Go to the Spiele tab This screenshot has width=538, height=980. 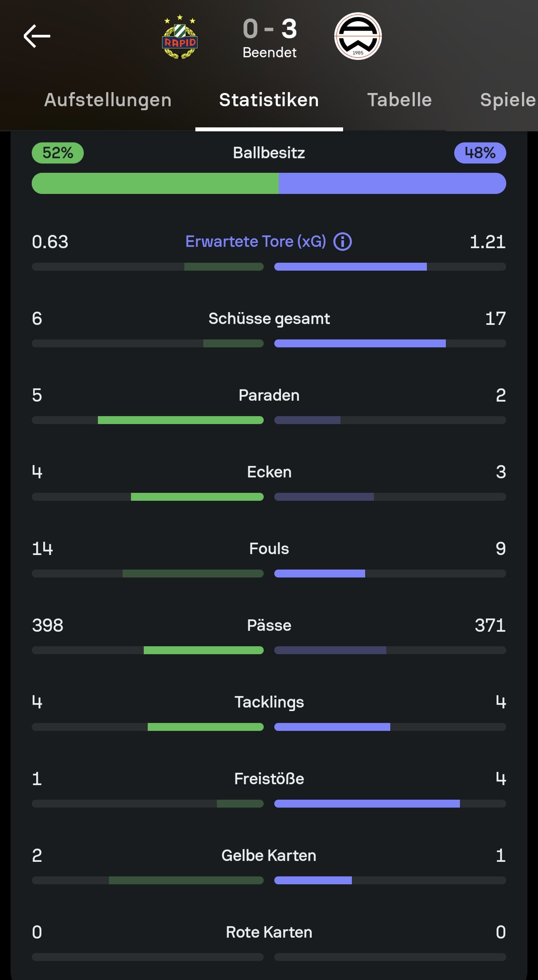point(508,100)
